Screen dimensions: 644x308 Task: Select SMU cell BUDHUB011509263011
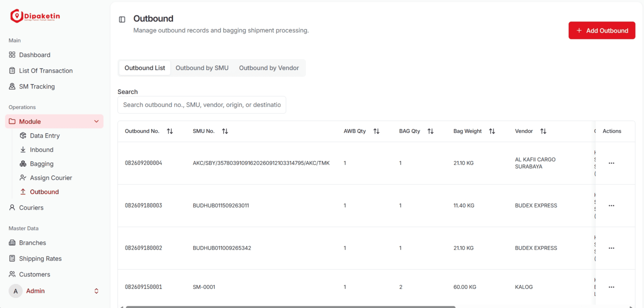coord(221,205)
